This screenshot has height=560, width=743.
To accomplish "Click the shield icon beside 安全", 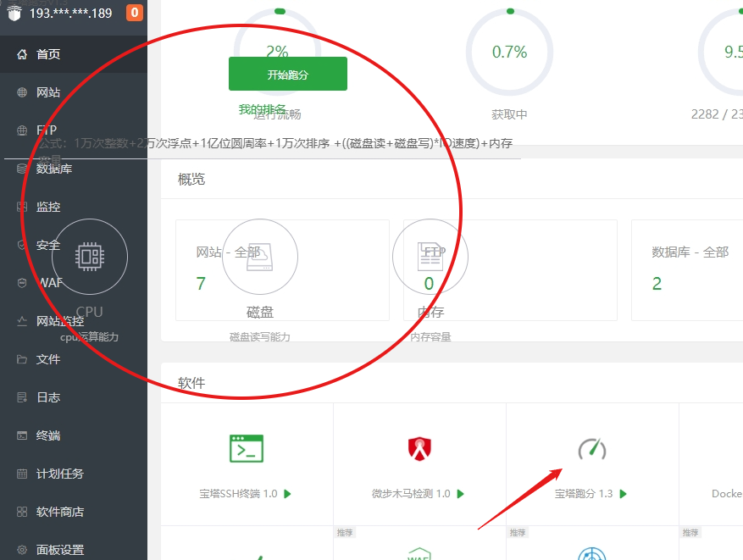I will click(21, 245).
